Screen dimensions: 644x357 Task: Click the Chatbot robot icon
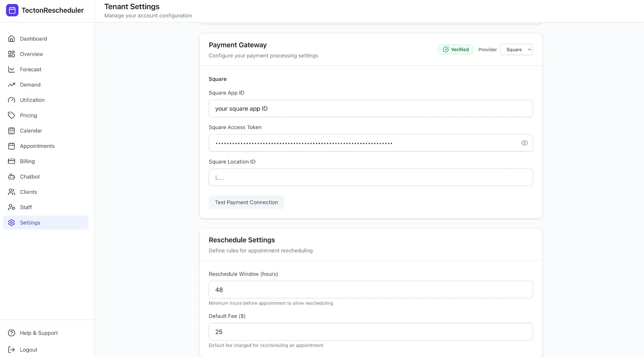[x=11, y=177]
